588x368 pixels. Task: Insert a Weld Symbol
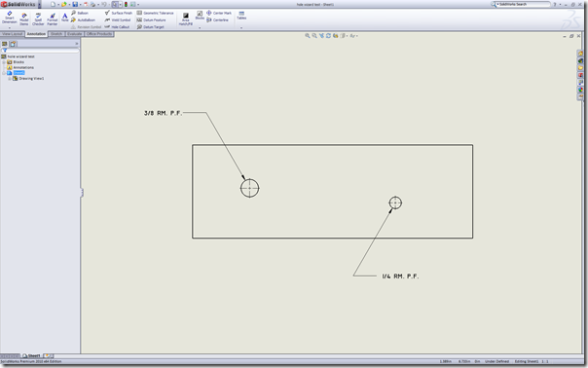118,19
